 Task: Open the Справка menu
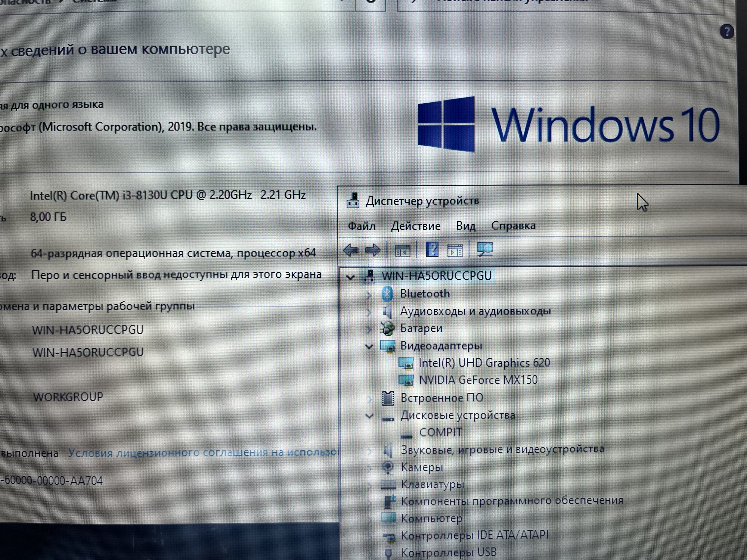513,225
